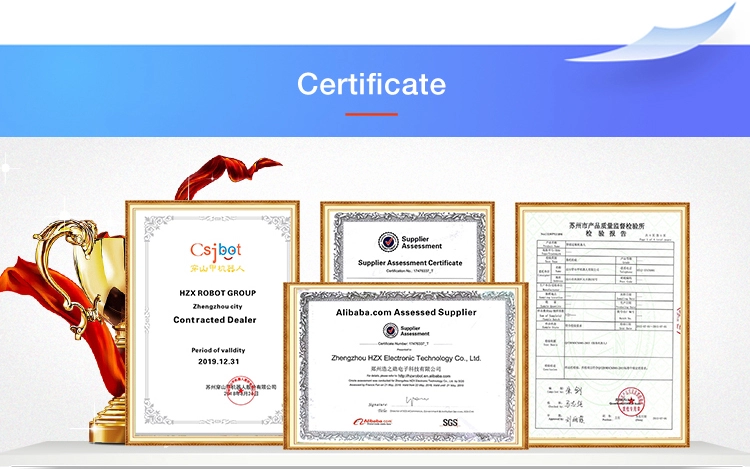
Task: Click the Contracted Dealer text
Action: 211,320
